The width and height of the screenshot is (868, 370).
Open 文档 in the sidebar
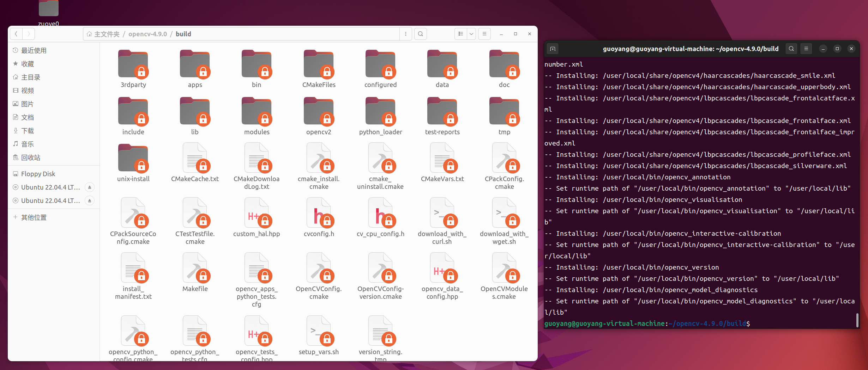point(54,117)
